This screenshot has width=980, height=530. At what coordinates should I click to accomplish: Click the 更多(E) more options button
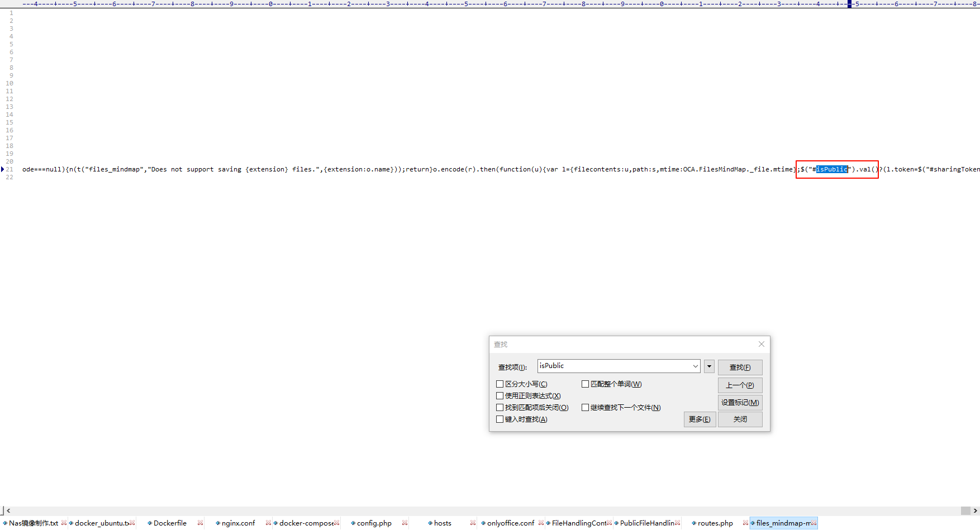tap(700, 419)
